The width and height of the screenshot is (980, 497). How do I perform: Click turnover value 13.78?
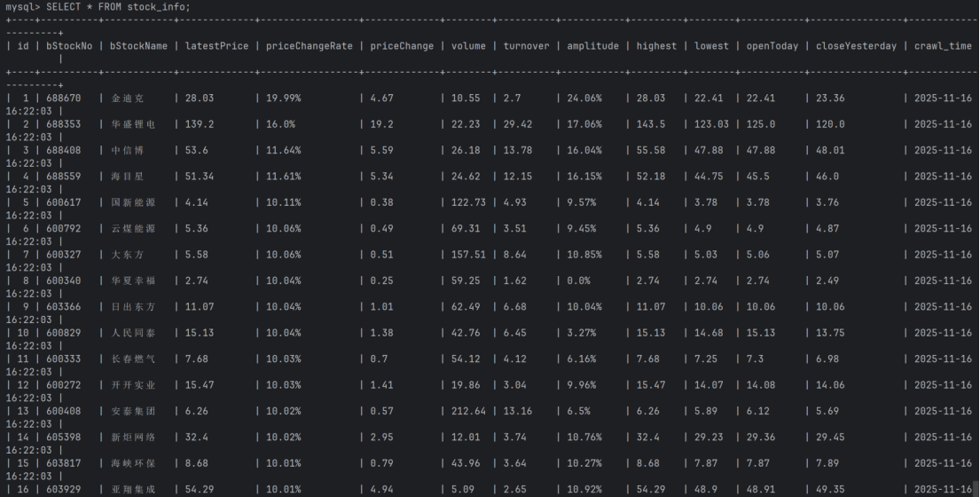point(518,150)
